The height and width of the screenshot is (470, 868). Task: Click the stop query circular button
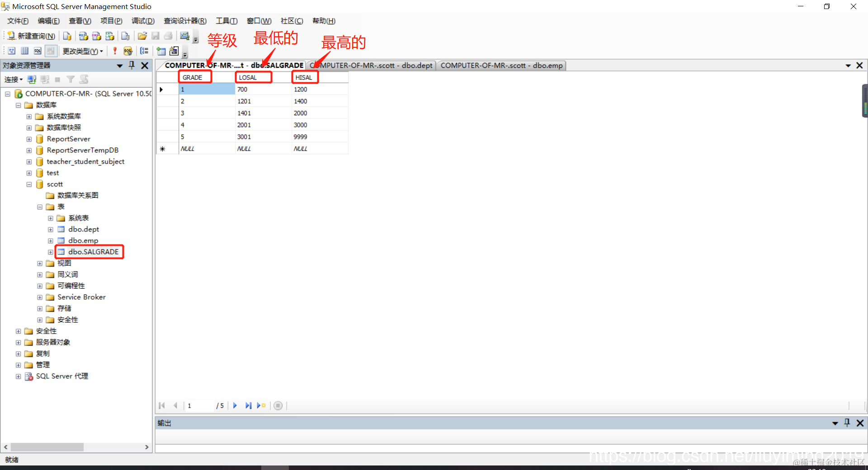pos(278,405)
